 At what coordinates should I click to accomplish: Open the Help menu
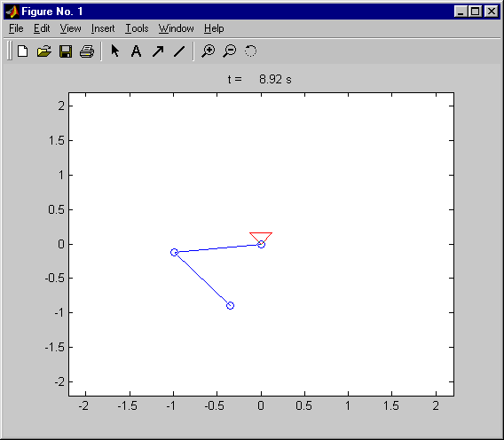(x=214, y=28)
